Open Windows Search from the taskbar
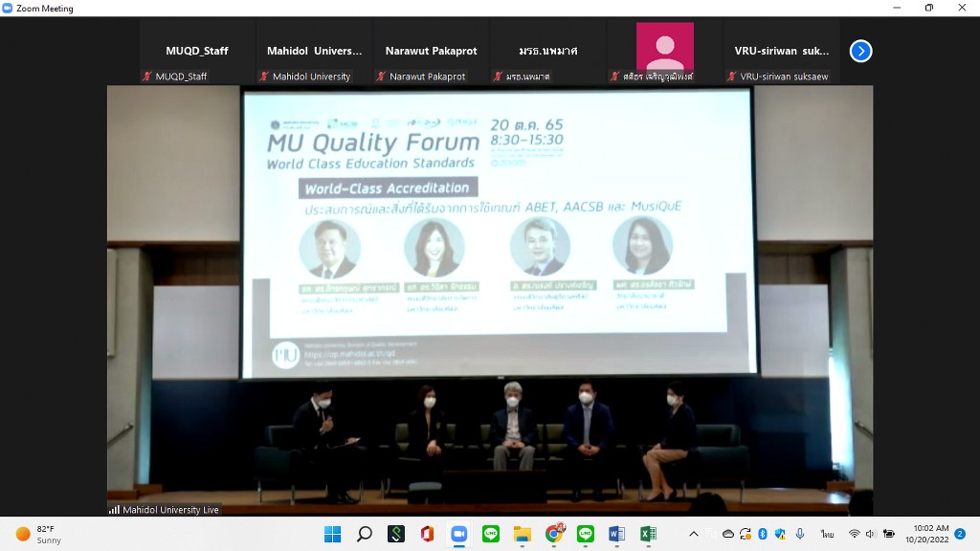The image size is (980, 551). click(x=365, y=534)
